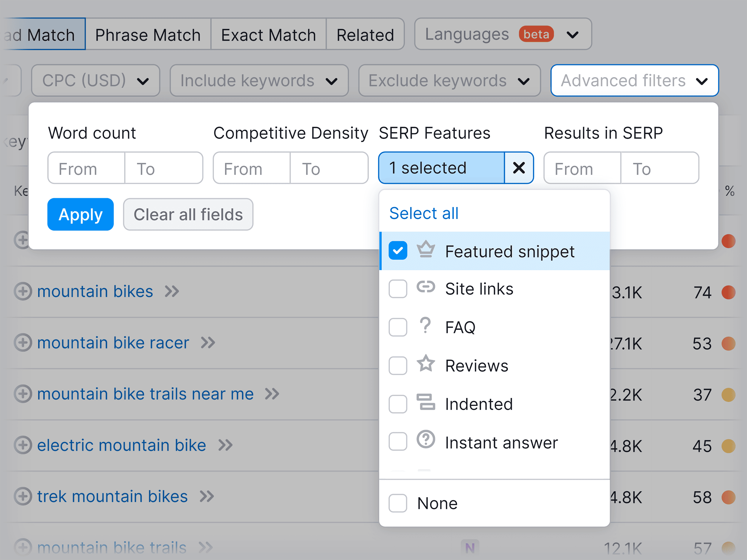The width and height of the screenshot is (747, 560).
Task: Enable the Reviews SERP feature checkbox
Action: coord(397,365)
